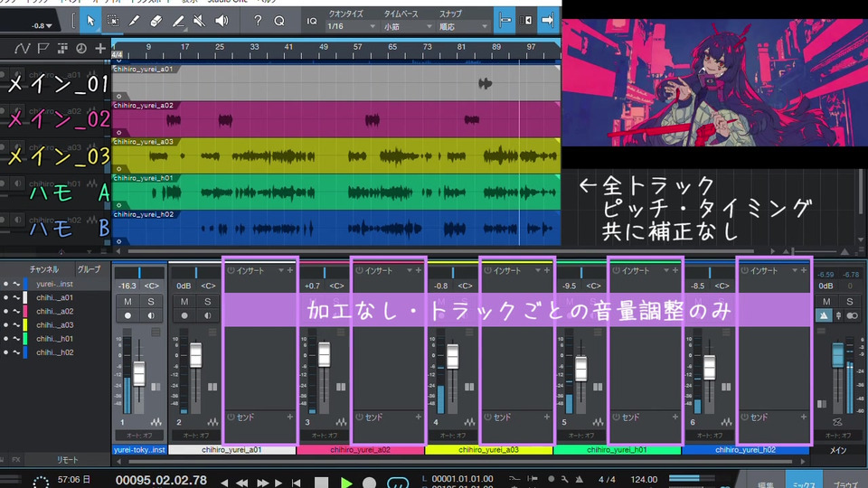Toggle visibility dot for yurei-..inst channel

pyautogui.click(x=6, y=284)
